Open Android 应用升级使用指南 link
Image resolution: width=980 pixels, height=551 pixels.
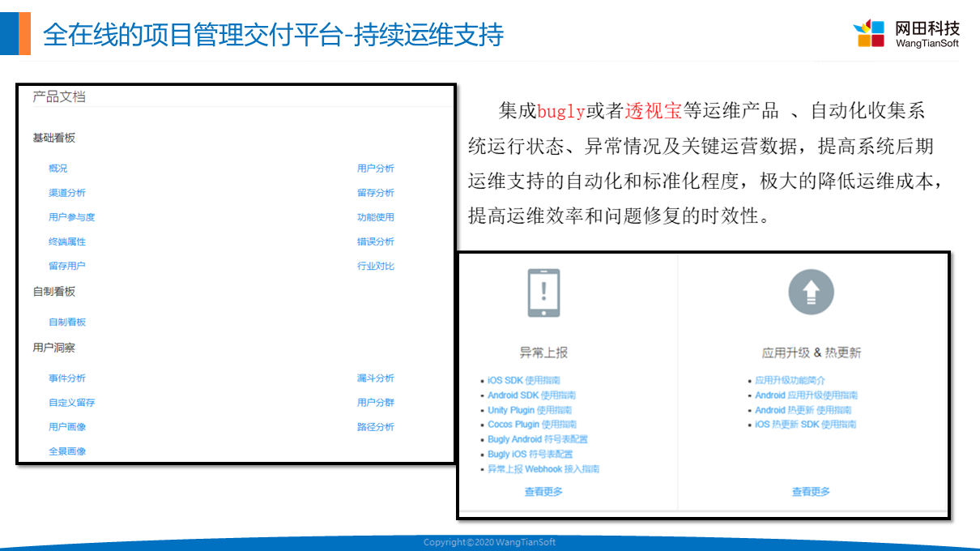click(x=806, y=395)
